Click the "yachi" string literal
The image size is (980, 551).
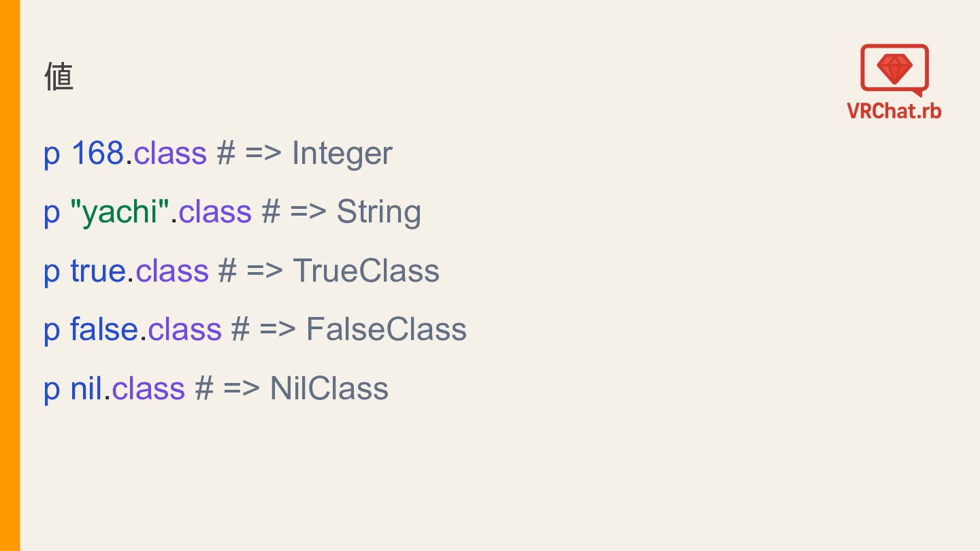pos(120,212)
